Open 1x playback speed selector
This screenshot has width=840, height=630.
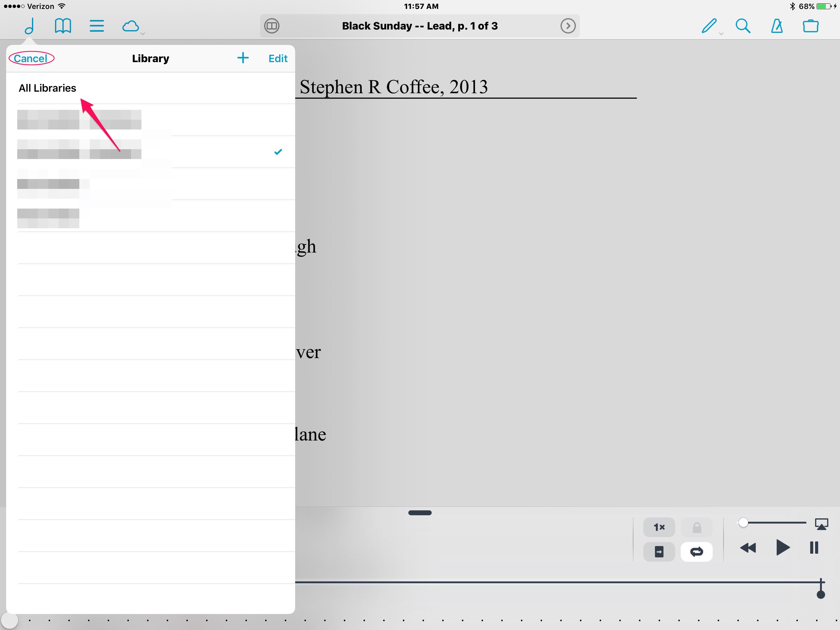659,527
